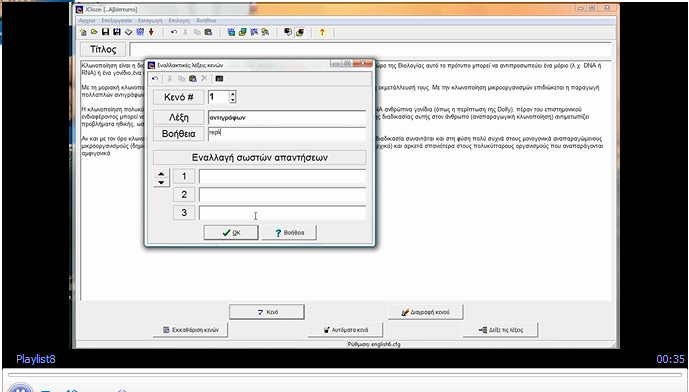Viewport: 689px width, 392px height.
Task: Click the Open file folder icon in JCloze toolbar
Action: point(94,32)
